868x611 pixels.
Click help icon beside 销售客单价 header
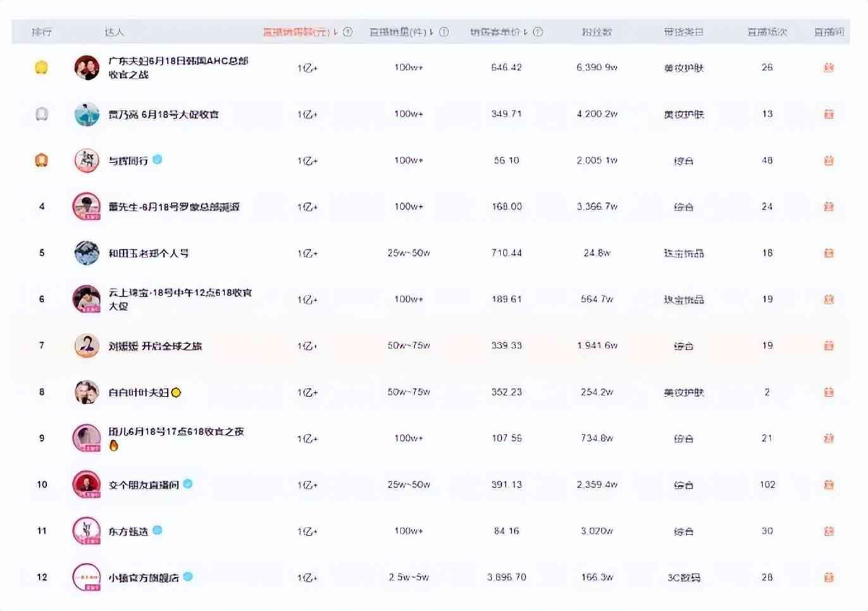[x=538, y=32]
